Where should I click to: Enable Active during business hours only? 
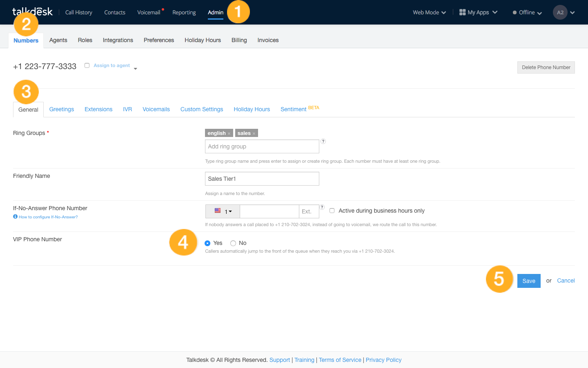[332, 211]
